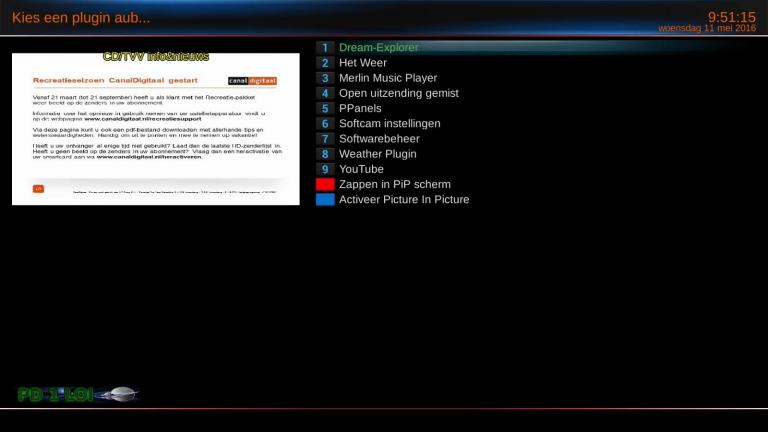
Task: Click number 7 icon beside Softwarebeheer
Action: [325, 139]
